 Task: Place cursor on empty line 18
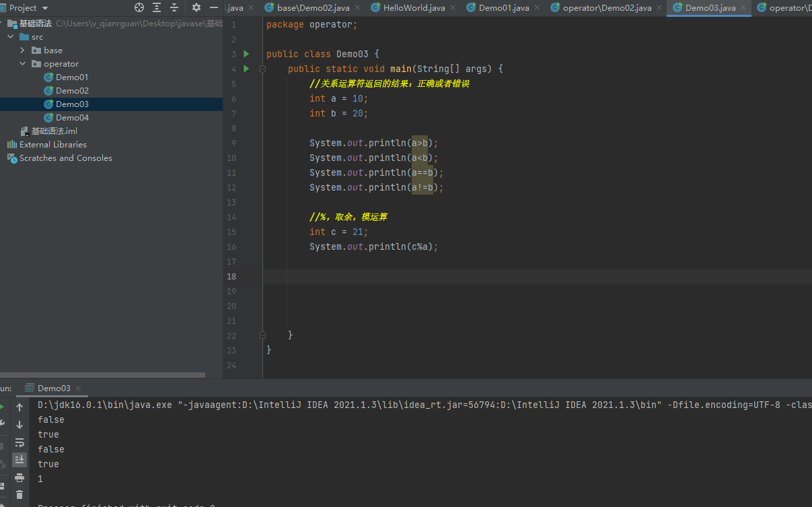(537, 276)
